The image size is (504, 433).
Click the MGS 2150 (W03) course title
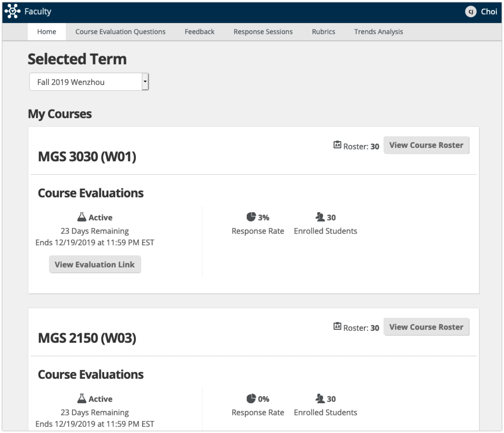click(x=87, y=338)
